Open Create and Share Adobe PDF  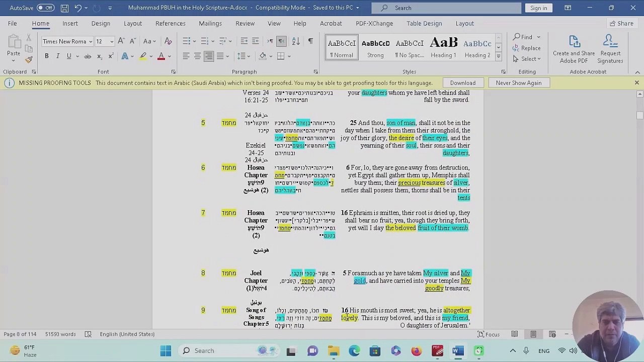(x=574, y=49)
